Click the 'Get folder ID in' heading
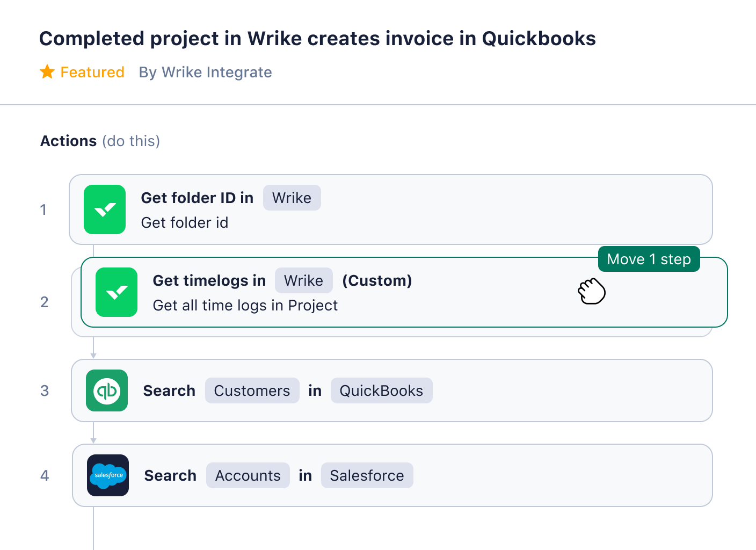The width and height of the screenshot is (756, 550). coord(197,198)
